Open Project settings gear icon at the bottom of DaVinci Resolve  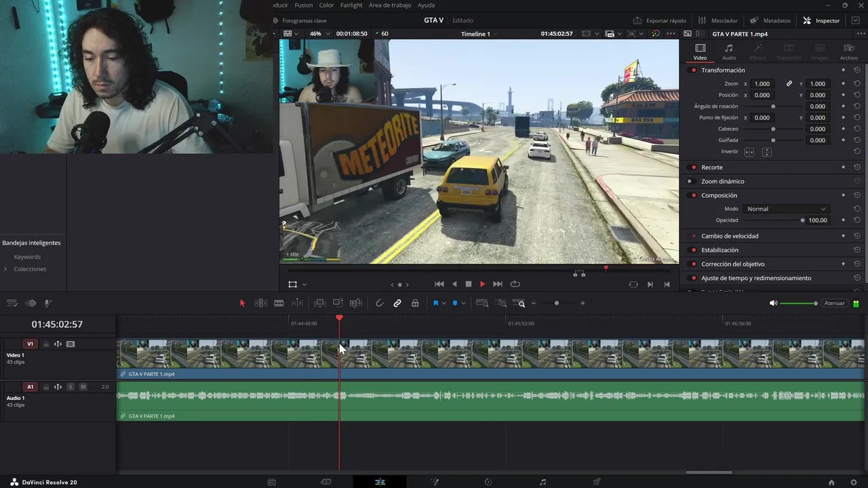pos(854,482)
